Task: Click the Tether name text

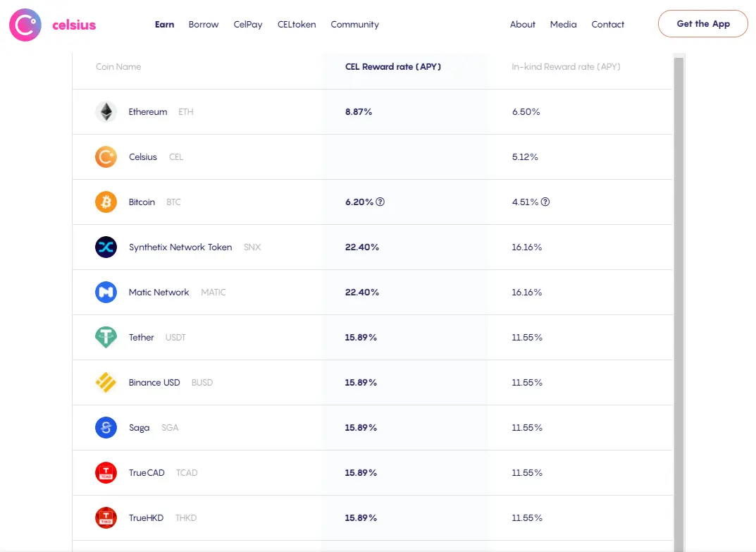Action: [142, 337]
